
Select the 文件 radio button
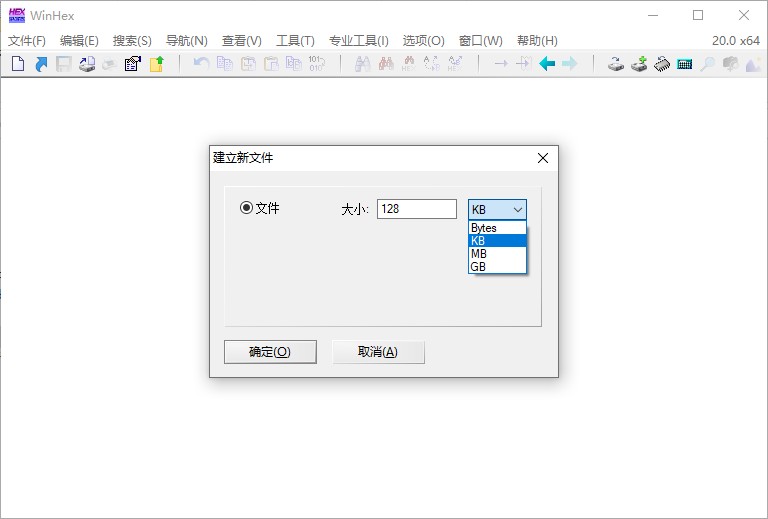[x=246, y=208]
